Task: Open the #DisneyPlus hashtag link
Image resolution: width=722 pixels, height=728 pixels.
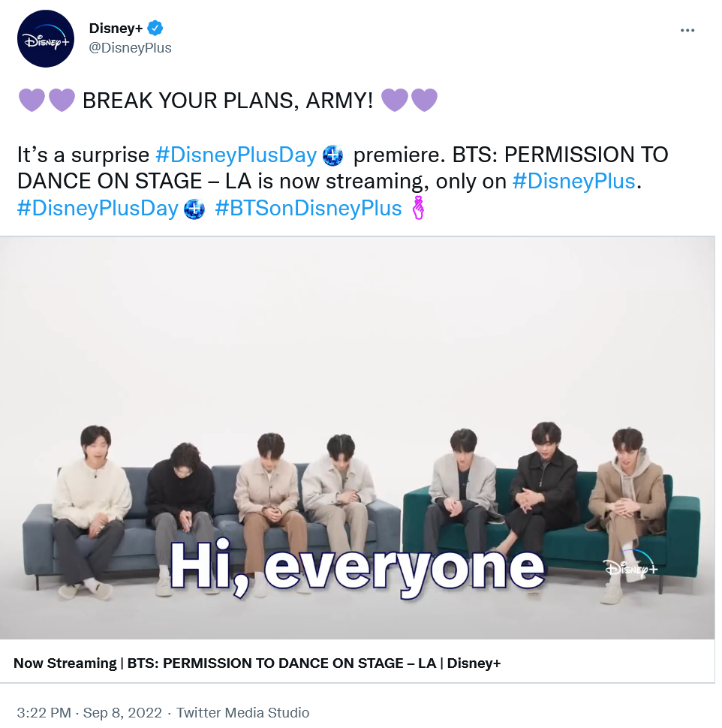Action: tap(573, 181)
